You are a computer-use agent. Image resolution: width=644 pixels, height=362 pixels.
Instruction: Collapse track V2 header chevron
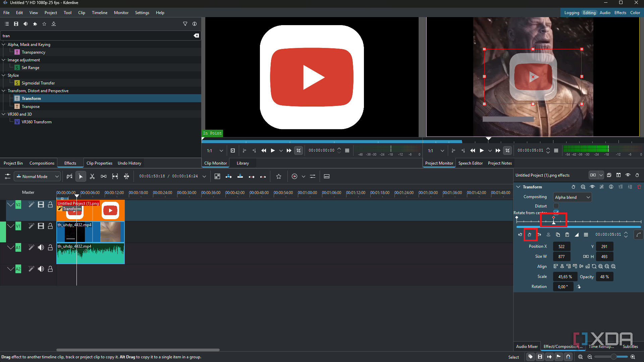pos(11,204)
